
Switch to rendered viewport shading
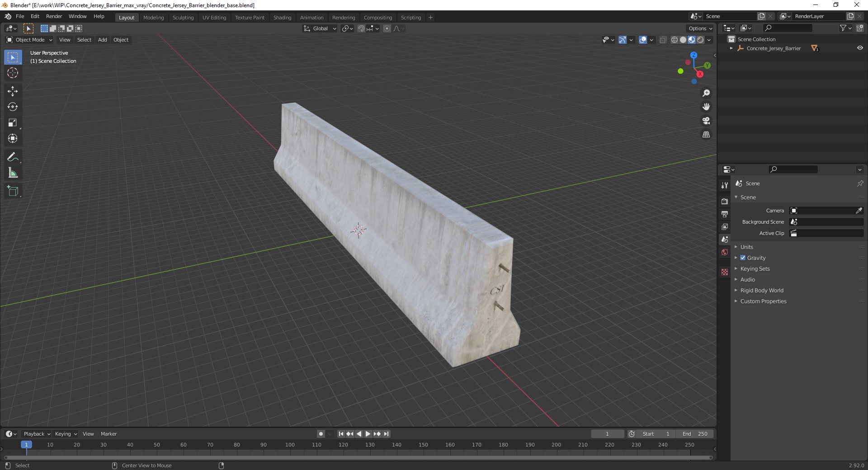[700, 40]
